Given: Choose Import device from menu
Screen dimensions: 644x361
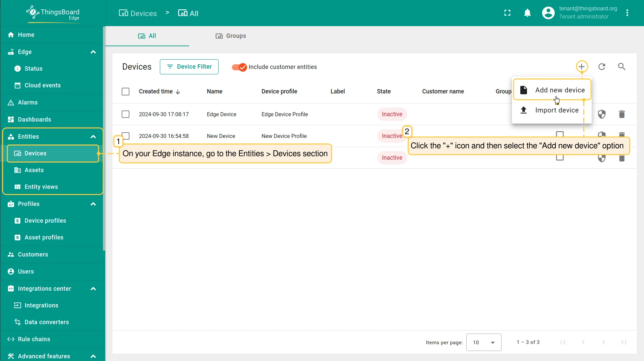Looking at the screenshot, I should pos(557,110).
